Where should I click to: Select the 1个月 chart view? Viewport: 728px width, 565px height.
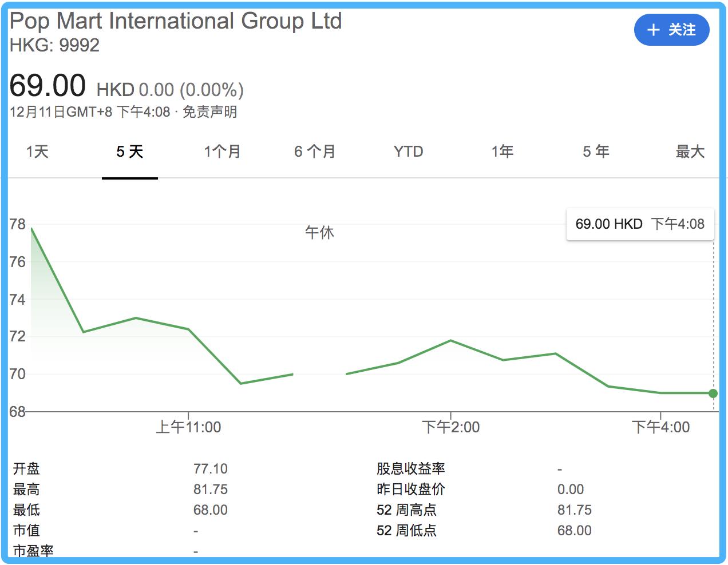[222, 152]
